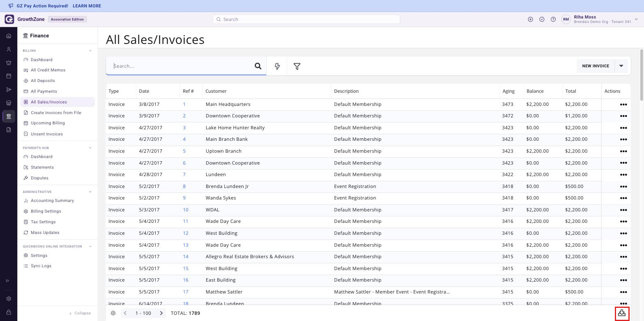Open the tasks checkmark icon in header
Image resolution: width=644 pixels, height=321 pixels.
point(542,19)
